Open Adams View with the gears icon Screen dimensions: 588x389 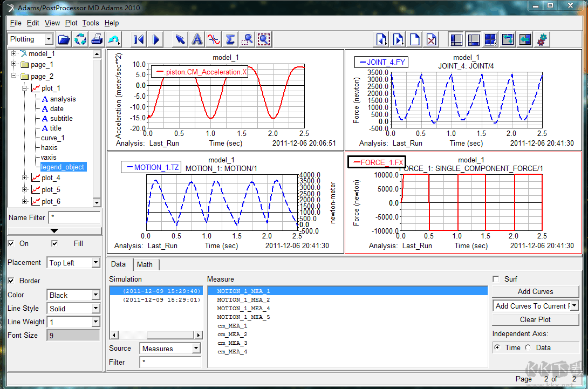(x=542, y=39)
